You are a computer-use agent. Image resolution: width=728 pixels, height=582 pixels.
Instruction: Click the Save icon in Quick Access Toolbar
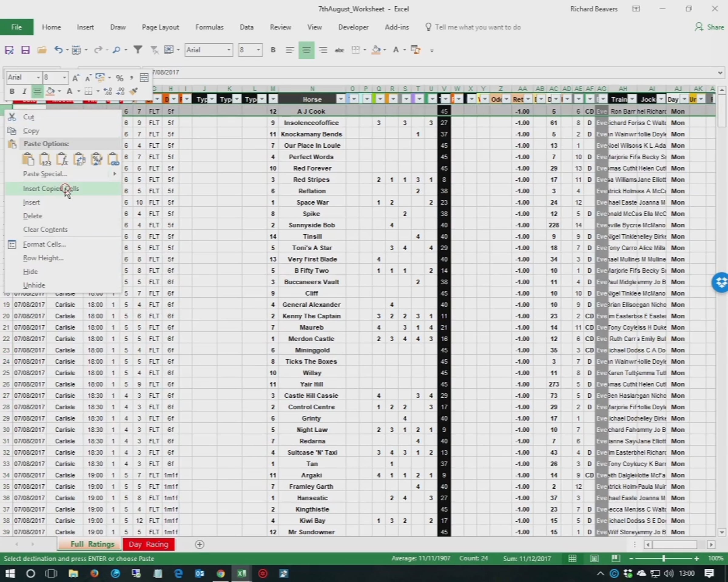pos(25,50)
